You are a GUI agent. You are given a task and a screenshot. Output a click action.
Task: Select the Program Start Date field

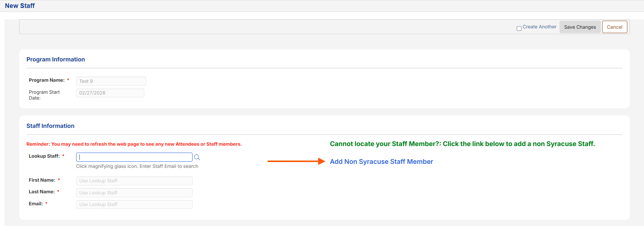tap(110, 93)
